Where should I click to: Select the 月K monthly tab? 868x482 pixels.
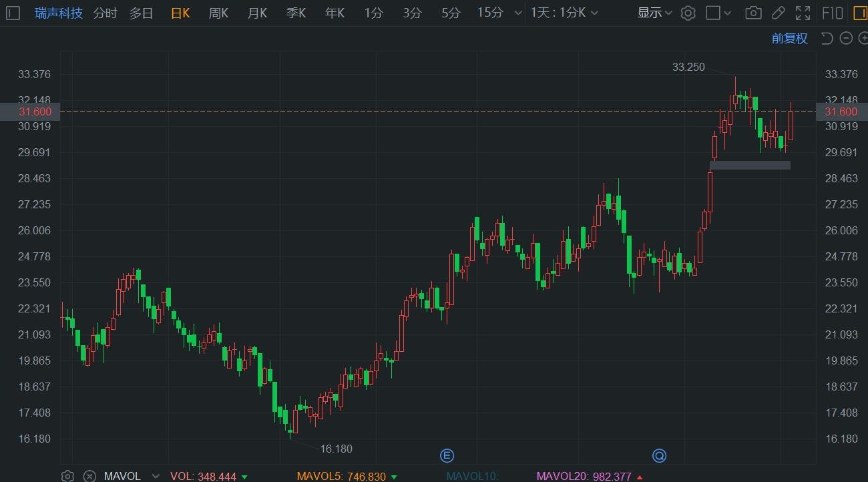[x=257, y=13]
